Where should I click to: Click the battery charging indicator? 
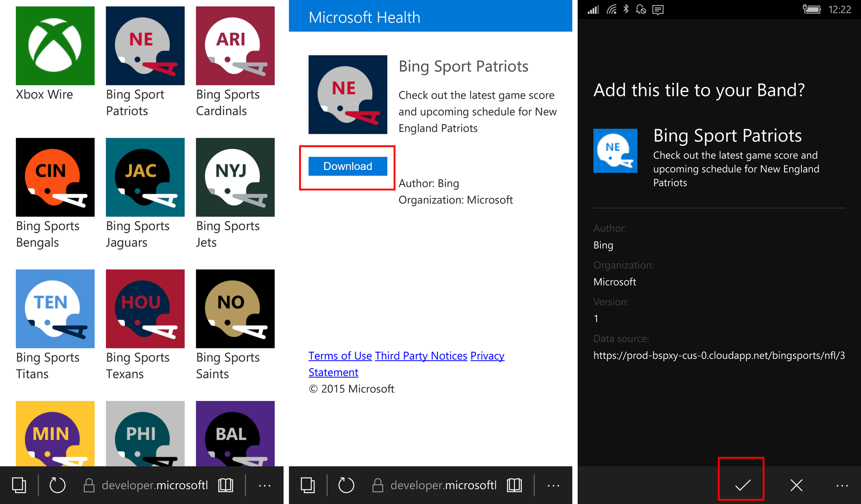(811, 9)
